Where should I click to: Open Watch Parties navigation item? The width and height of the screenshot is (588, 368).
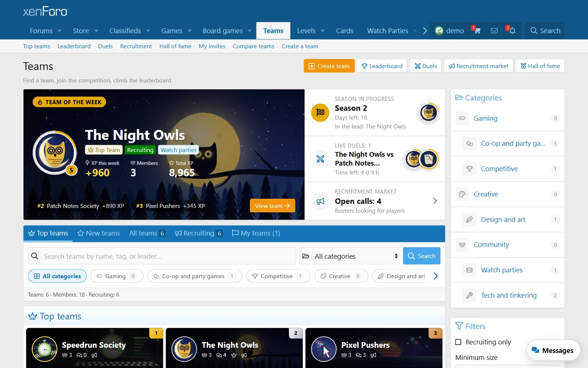(x=388, y=31)
